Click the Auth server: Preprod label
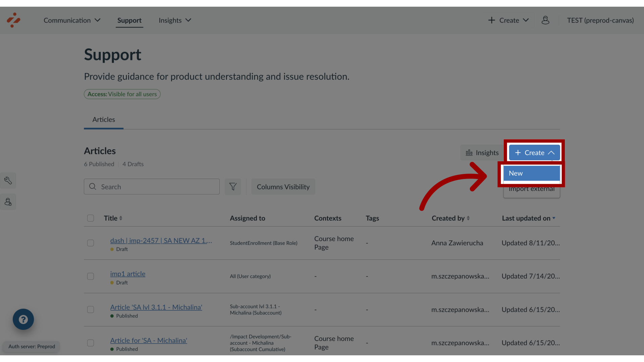Screen dimensions: 644x362 pos(32,347)
